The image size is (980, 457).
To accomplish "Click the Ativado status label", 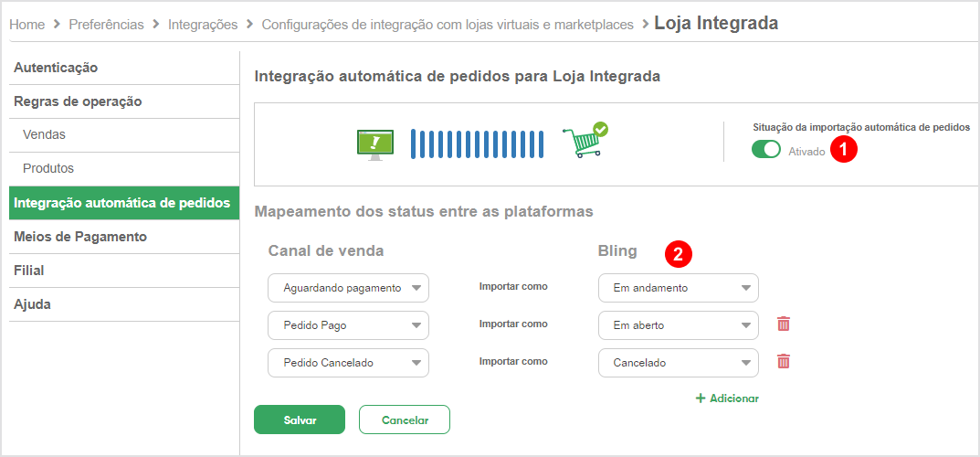I will [x=806, y=152].
